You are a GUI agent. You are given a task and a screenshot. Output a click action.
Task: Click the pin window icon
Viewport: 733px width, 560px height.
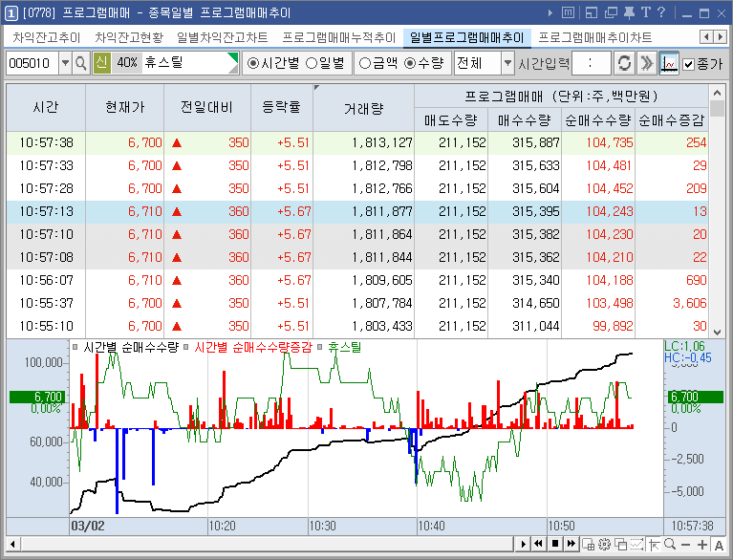[x=629, y=12]
